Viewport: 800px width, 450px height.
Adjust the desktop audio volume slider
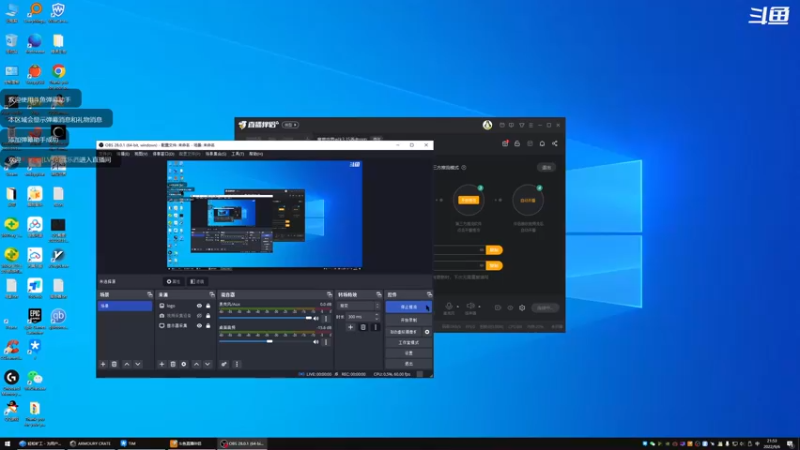(x=265, y=341)
